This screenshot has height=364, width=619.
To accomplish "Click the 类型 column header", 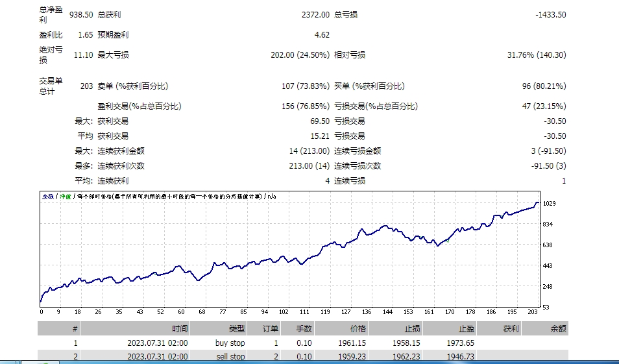I will (x=237, y=328).
